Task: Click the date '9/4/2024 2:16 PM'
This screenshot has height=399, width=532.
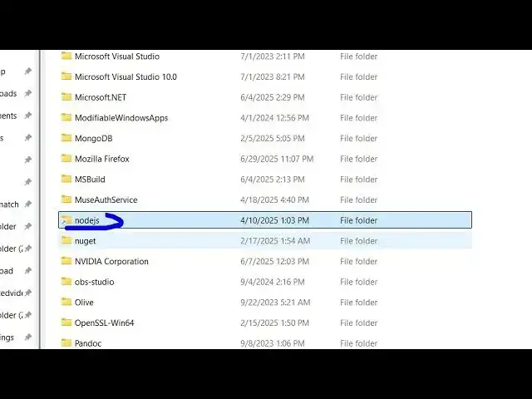Action: pos(273,282)
